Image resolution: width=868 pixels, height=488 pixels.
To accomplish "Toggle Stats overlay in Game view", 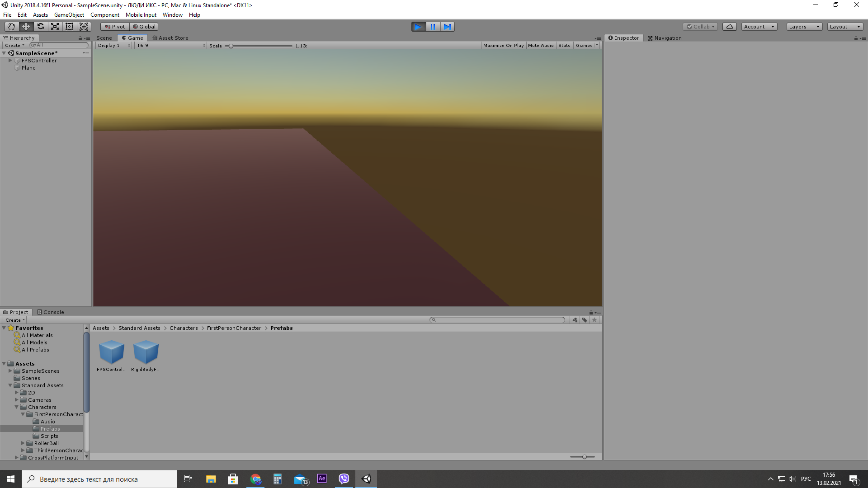I will 564,46.
